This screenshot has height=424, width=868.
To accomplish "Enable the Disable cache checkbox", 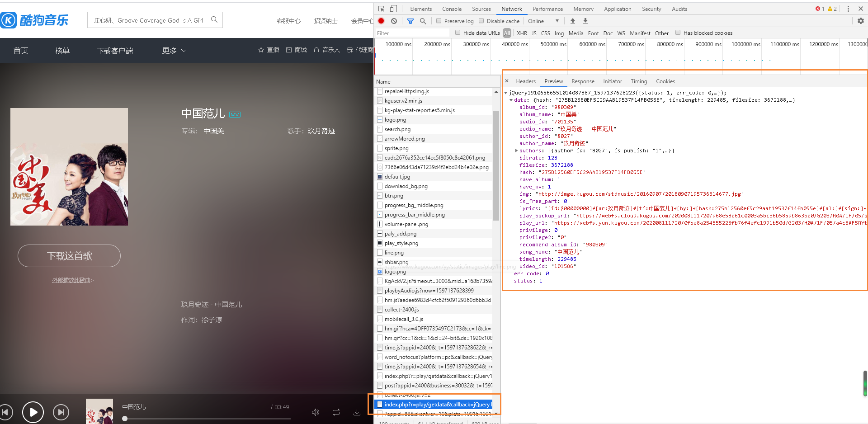I will pos(481,21).
